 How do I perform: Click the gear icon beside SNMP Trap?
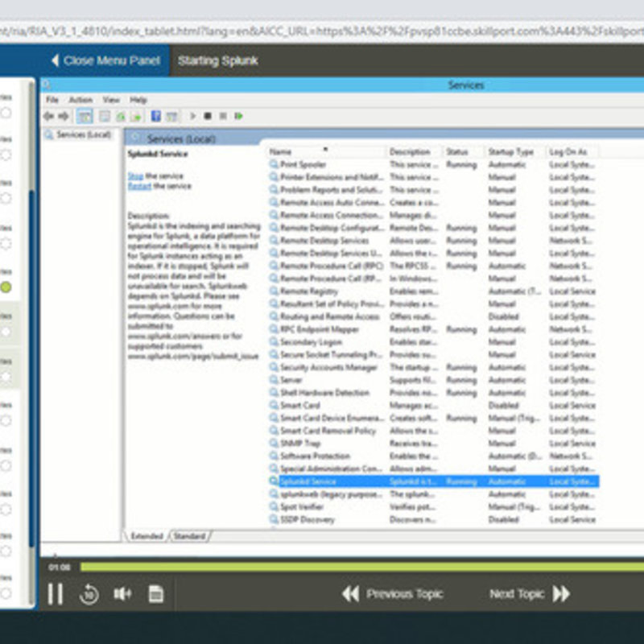[274, 444]
